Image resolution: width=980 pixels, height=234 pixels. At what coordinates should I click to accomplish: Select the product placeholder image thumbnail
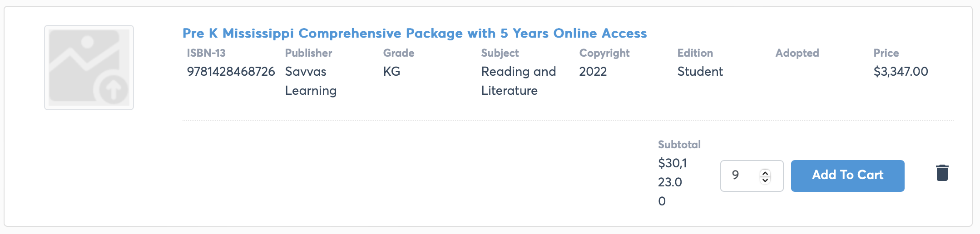click(x=89, y=68)
